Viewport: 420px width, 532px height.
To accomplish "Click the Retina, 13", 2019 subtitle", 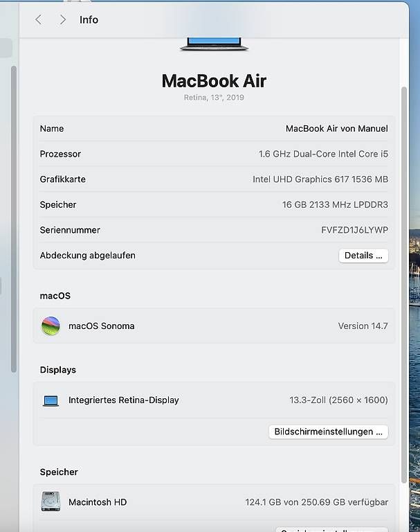I will click(214, 98).
